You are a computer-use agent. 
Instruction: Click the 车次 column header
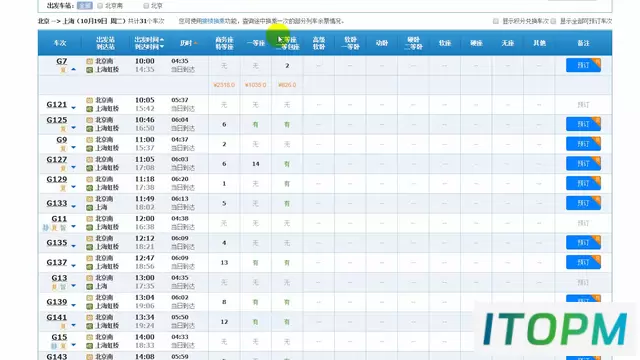[60, 43]
